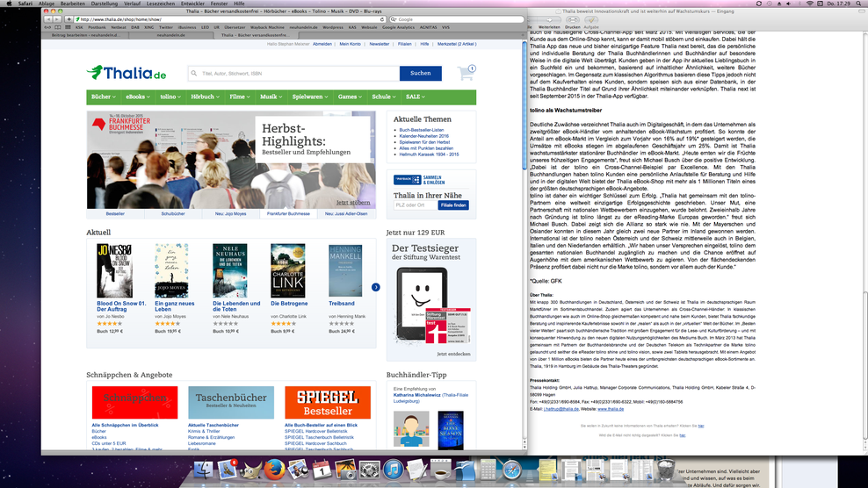Click Safari's Google search field
Viewport: 868px width, 488px height.
456,19
